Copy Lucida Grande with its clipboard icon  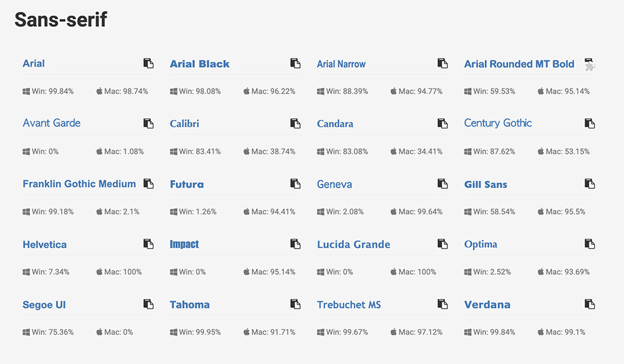pos(442,244)
